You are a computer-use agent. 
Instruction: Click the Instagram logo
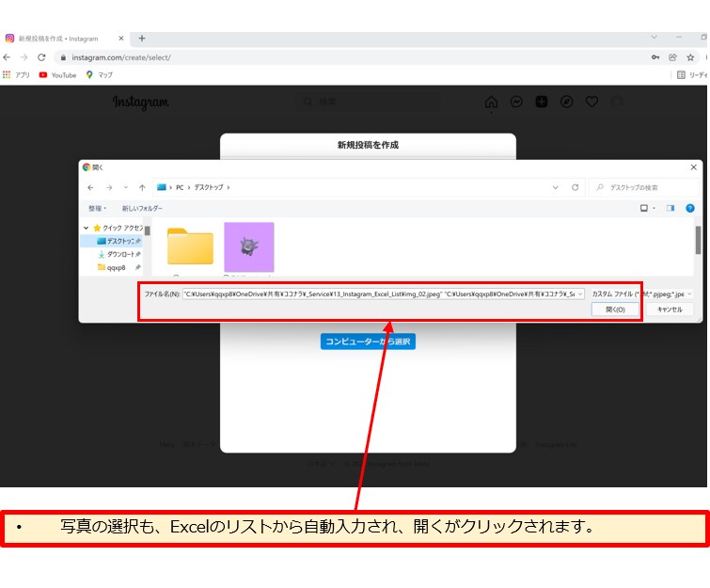pos(140,103)
